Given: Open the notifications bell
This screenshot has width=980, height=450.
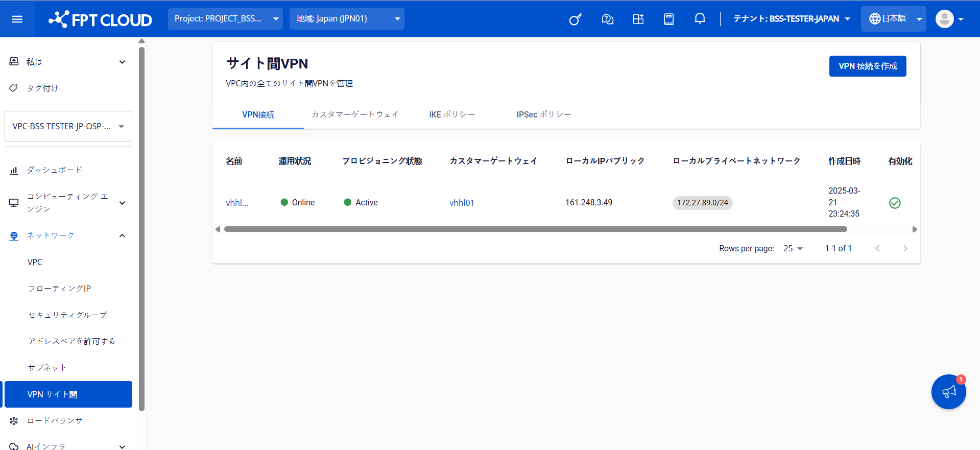Looking at the screenshot, I should (x=700, y=19).
